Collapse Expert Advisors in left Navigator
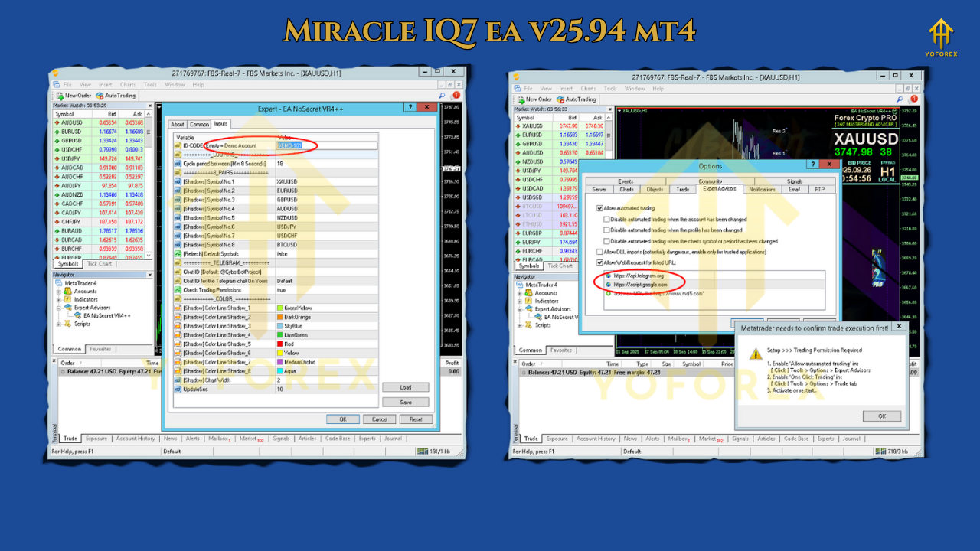980x551 pixels. [x=59, y=308]
